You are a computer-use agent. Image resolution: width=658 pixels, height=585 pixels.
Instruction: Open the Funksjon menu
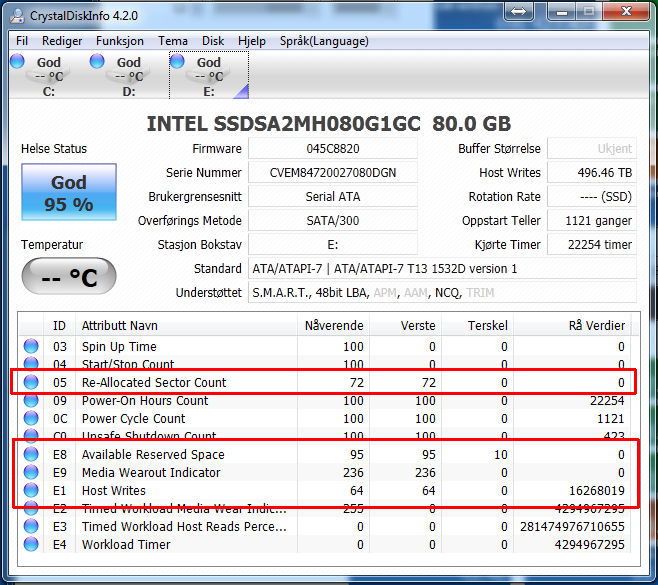tap(120, 41)
